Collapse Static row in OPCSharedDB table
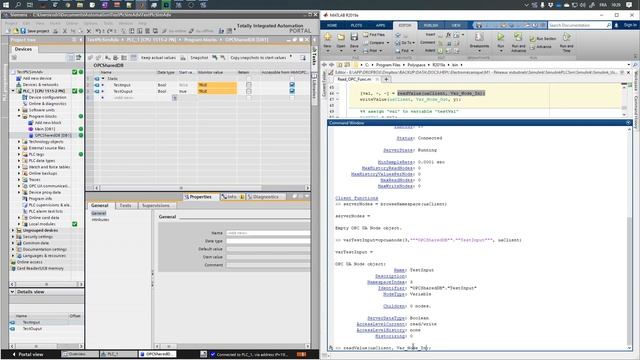The image size is (640, 360). point(103,78)
